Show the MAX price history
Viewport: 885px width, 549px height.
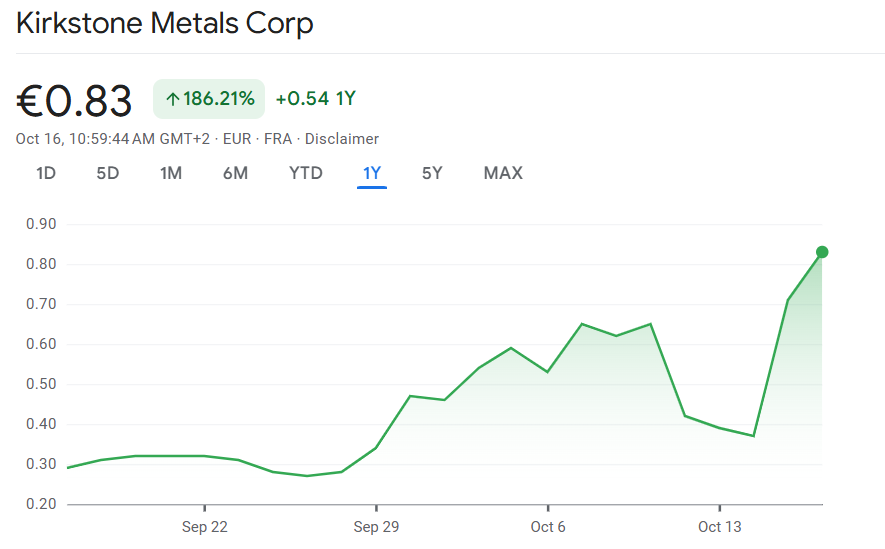(x=503, y=173)
